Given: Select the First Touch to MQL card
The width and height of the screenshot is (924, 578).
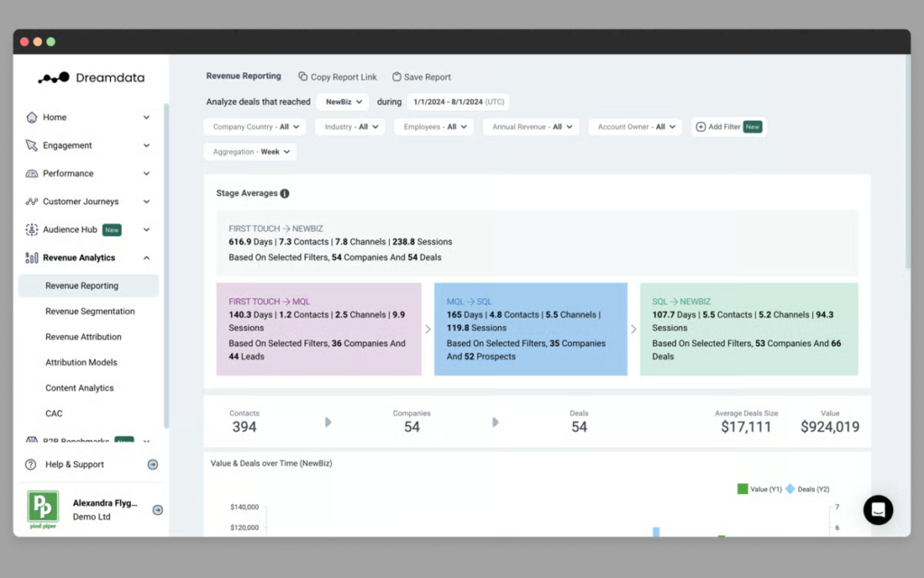Looking at the screenshot, I should point(319,329).
